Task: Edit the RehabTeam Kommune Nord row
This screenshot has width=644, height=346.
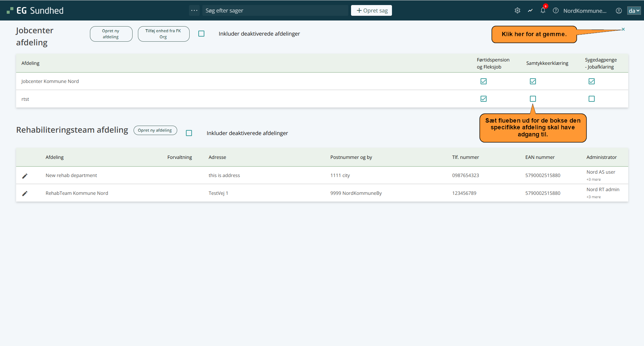Action: [x=25, y=193]
